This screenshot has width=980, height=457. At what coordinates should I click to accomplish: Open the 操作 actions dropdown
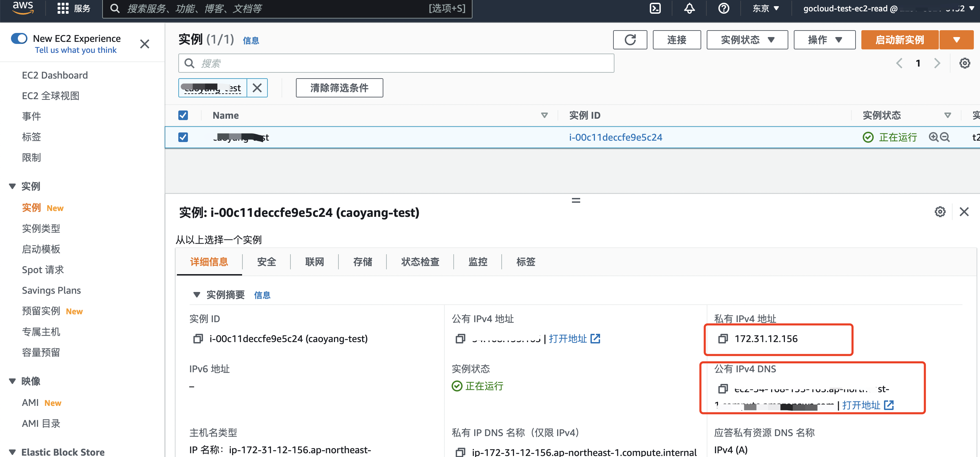(x=824, y=40)
